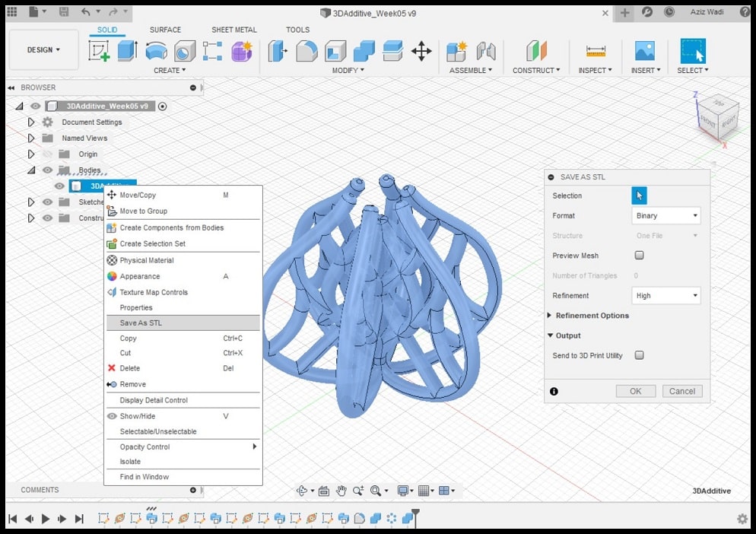Screen dimensions: 756x534
Task: Click the Orbit navigation icon
Action: (302, 491)
